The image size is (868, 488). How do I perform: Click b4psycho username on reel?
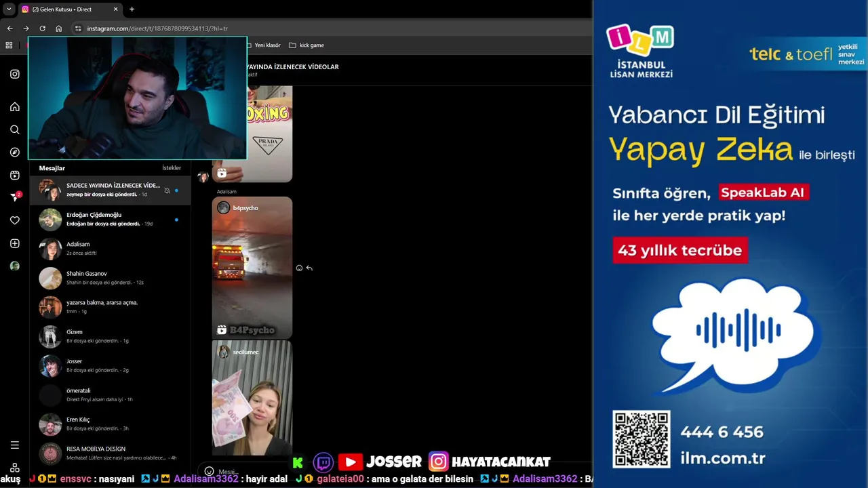[x=245, y=208]
